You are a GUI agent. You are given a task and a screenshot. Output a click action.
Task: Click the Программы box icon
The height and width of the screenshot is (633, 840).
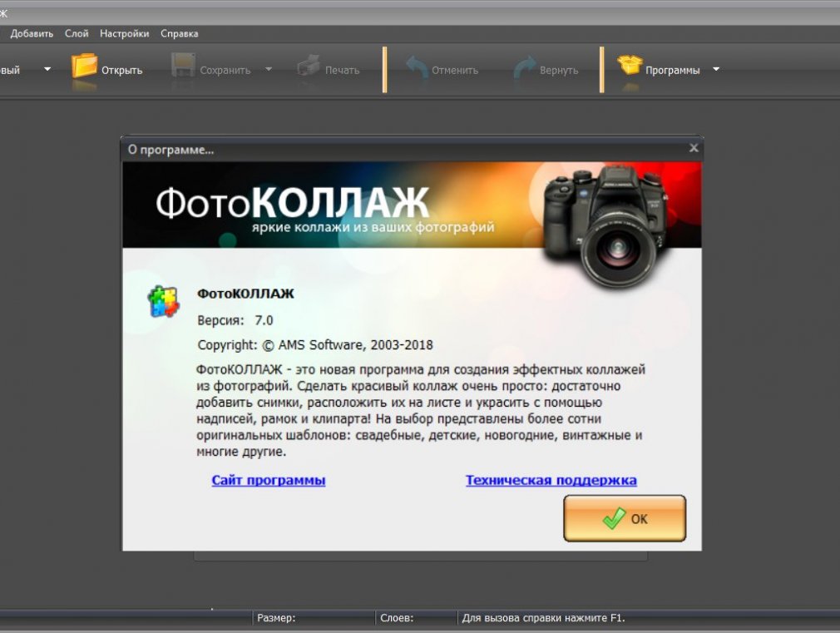(630, 65)
